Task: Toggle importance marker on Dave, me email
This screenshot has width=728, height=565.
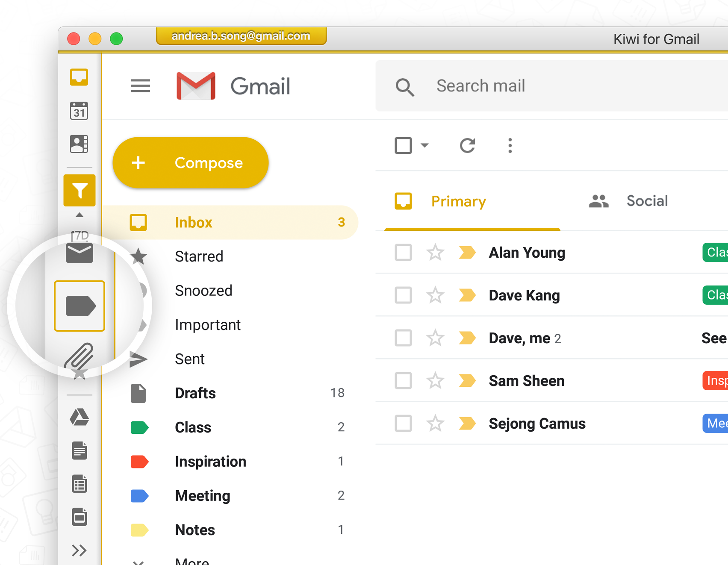Action: click(467, 338)
